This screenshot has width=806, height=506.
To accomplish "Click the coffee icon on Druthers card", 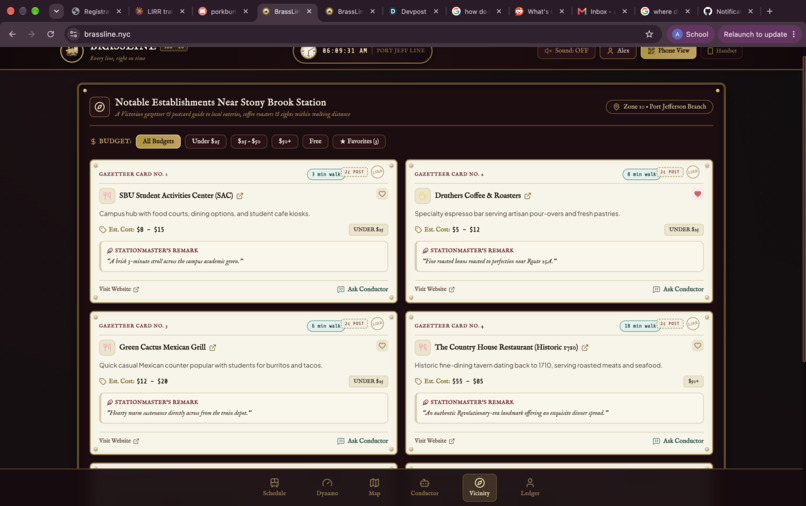I will (x=422, y=195).
